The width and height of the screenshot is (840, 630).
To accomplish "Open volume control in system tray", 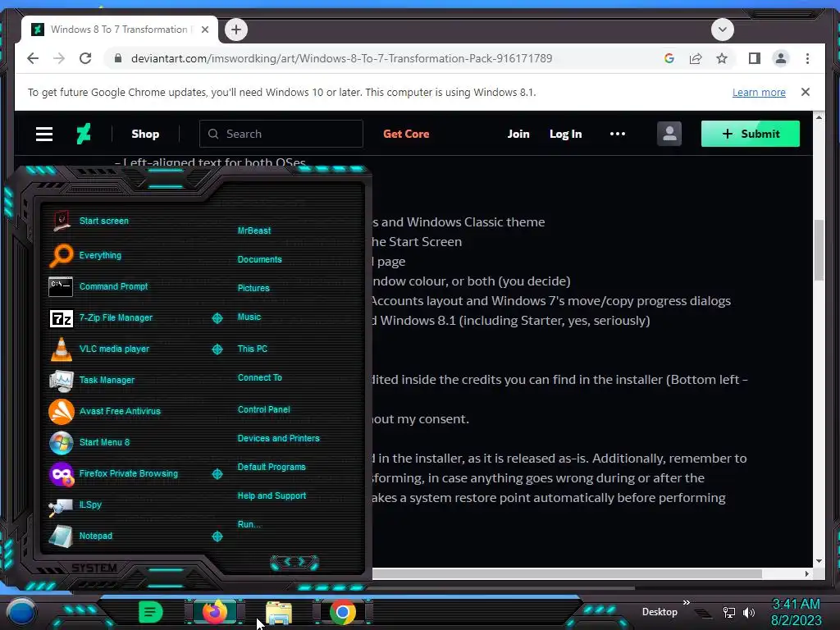I will (x=749, y=612).
